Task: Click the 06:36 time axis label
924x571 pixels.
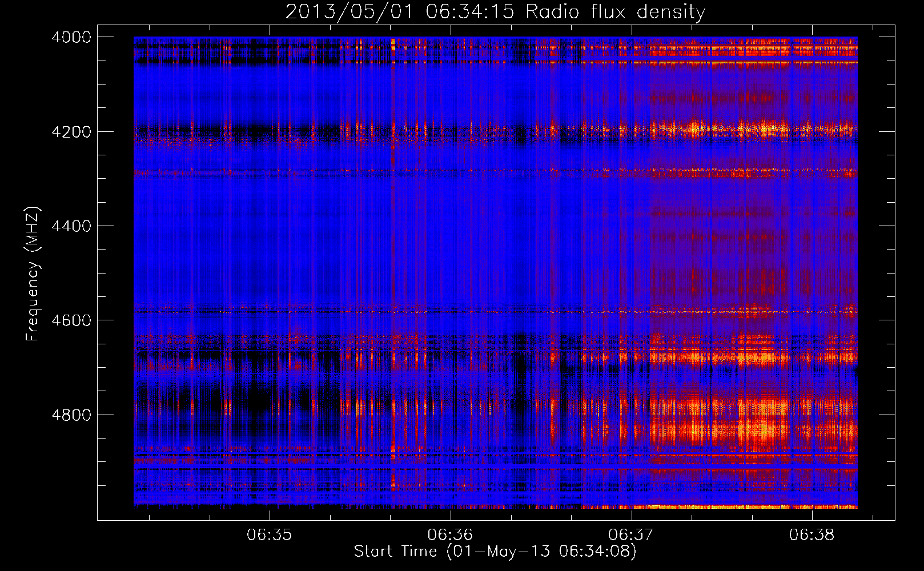Action: (450, 535)
